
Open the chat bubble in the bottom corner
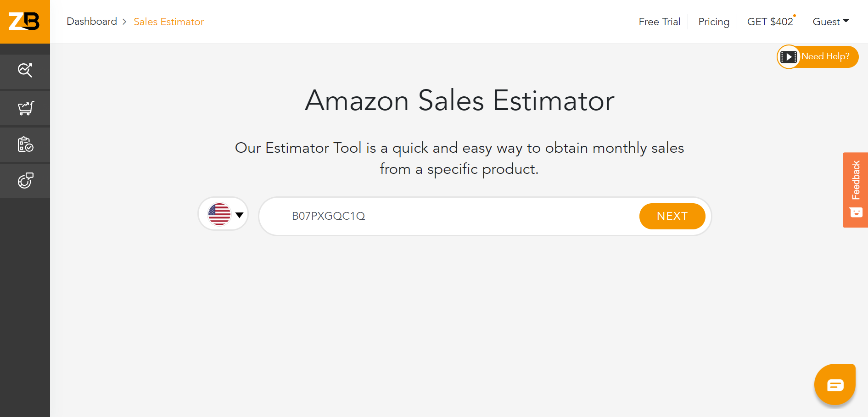coord(834,384)
